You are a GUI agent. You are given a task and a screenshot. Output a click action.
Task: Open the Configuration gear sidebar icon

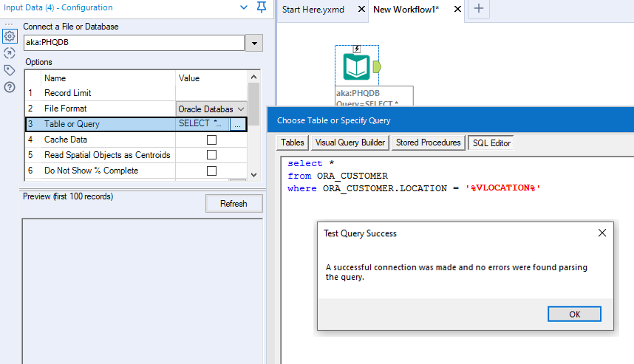(x=10, y=36)
